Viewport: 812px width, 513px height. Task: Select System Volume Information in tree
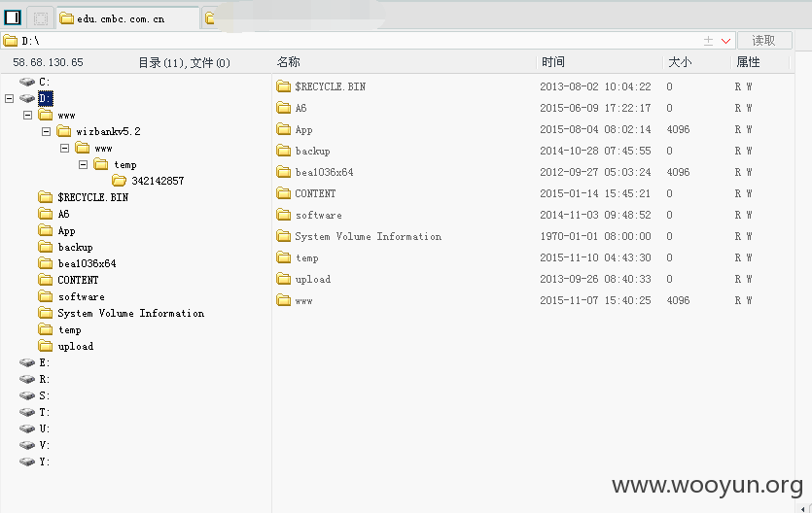click(131, 313)
